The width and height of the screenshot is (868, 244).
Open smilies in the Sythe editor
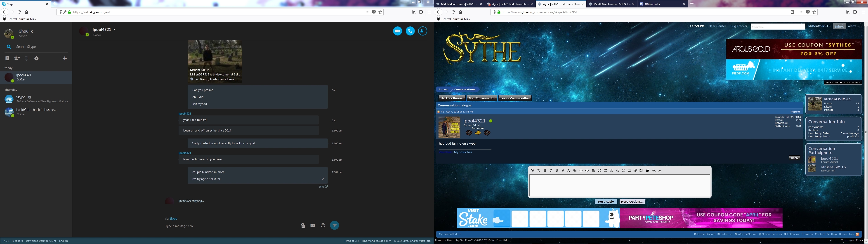point(624,171)
